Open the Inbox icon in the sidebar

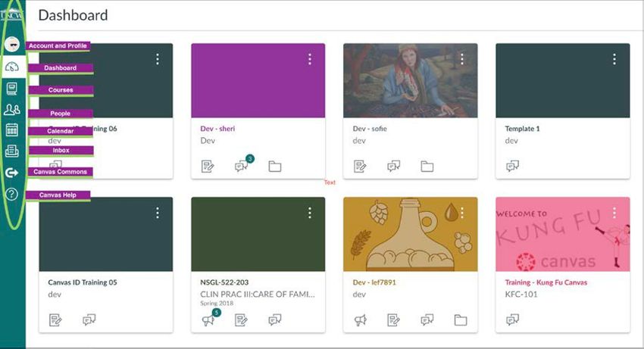tap(12, 151)
